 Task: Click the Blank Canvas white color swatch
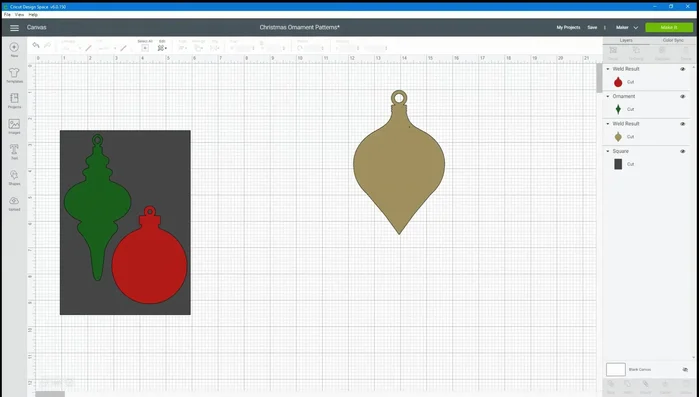[616, 369]
